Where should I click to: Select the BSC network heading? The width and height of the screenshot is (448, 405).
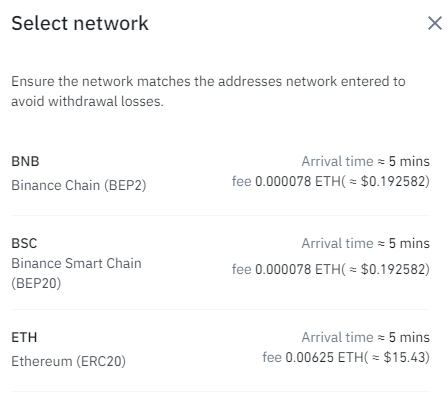point(24,243)
